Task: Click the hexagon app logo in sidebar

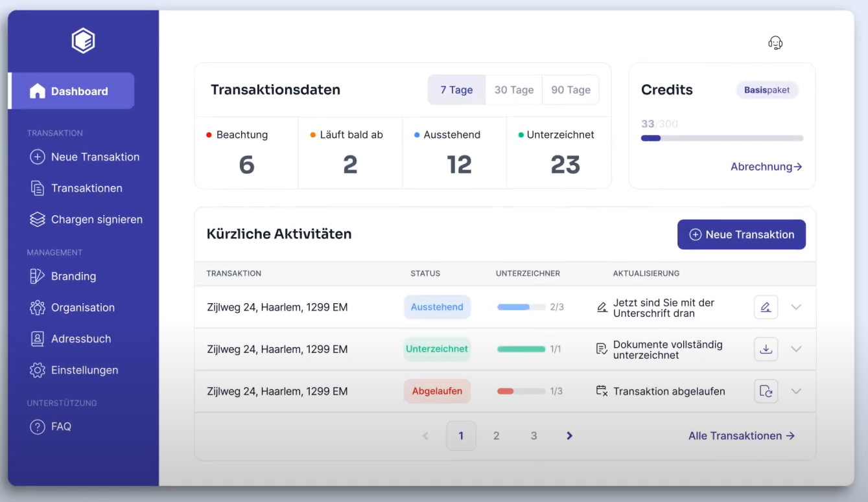Action: point(83,41)
